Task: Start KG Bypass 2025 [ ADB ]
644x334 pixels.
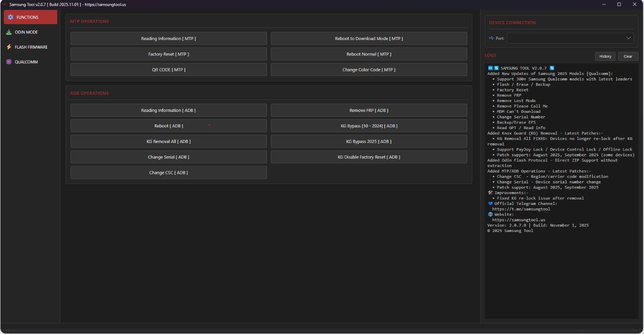Action: tap(369, 142)
